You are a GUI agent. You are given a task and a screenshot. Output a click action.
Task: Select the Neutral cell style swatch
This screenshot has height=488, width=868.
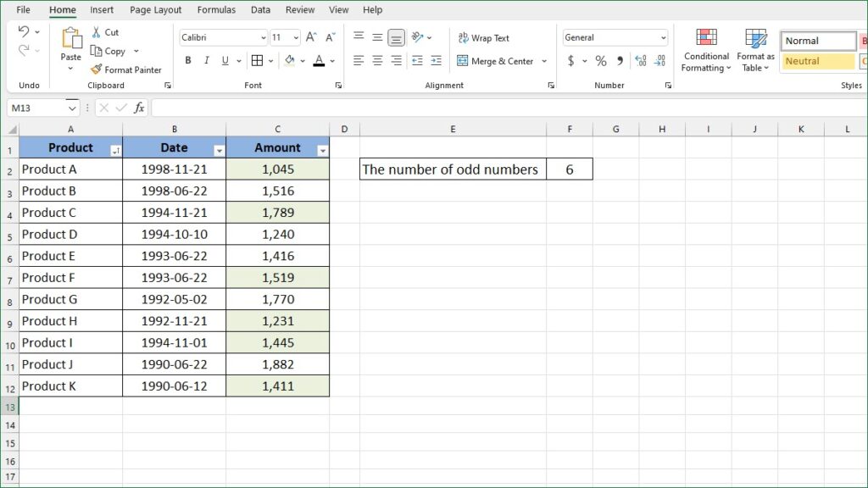coord(815,60)
